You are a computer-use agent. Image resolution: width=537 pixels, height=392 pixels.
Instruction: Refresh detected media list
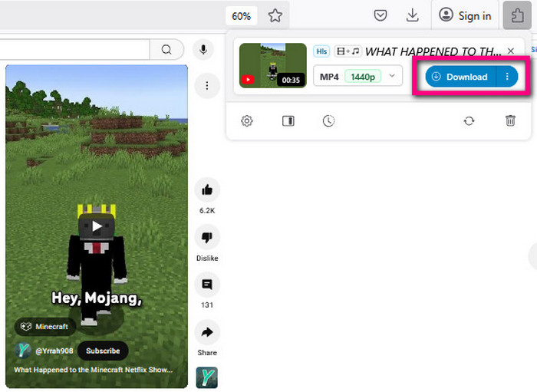coord(469,121)
